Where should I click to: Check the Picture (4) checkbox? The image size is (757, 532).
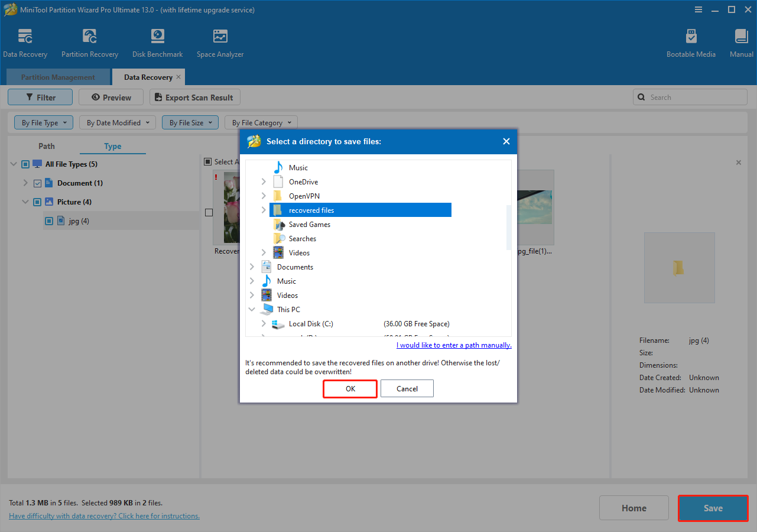point(37,202)
